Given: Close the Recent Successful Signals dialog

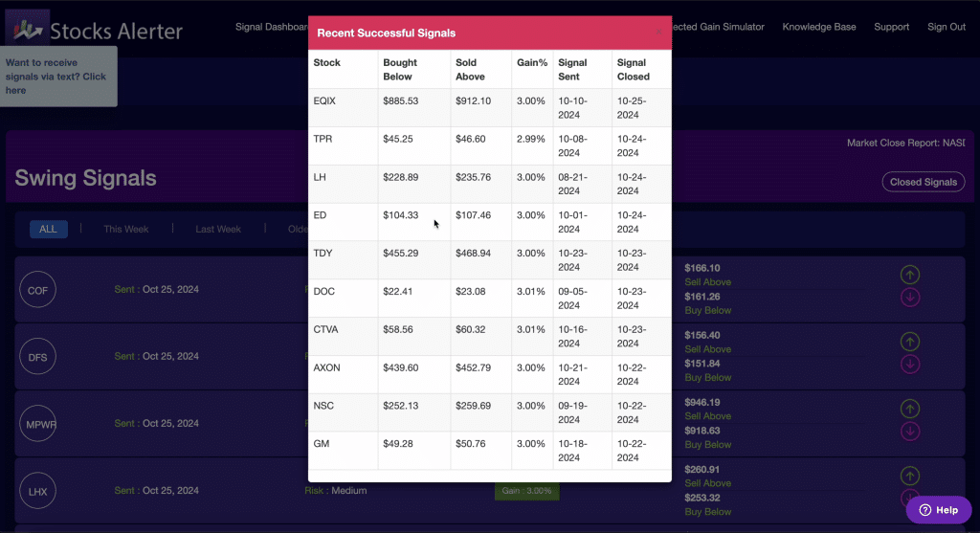Looking at the screenshot, I should click(658, 32).
